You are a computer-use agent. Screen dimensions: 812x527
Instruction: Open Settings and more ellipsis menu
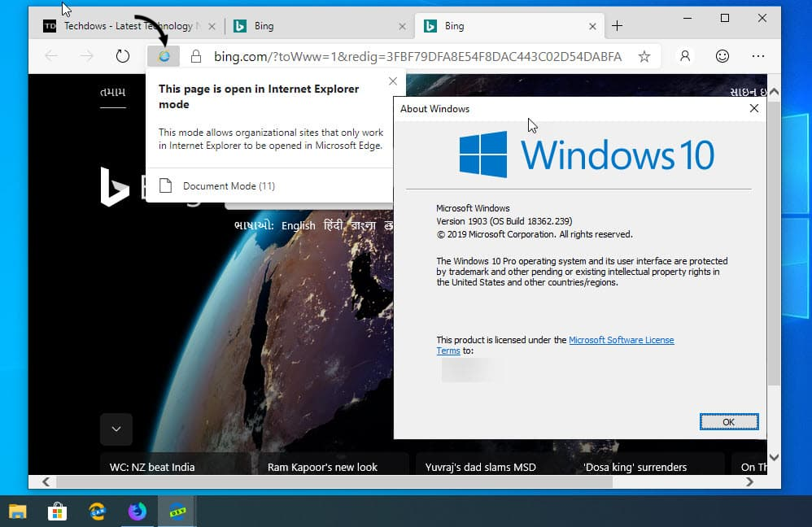(758, 56)
